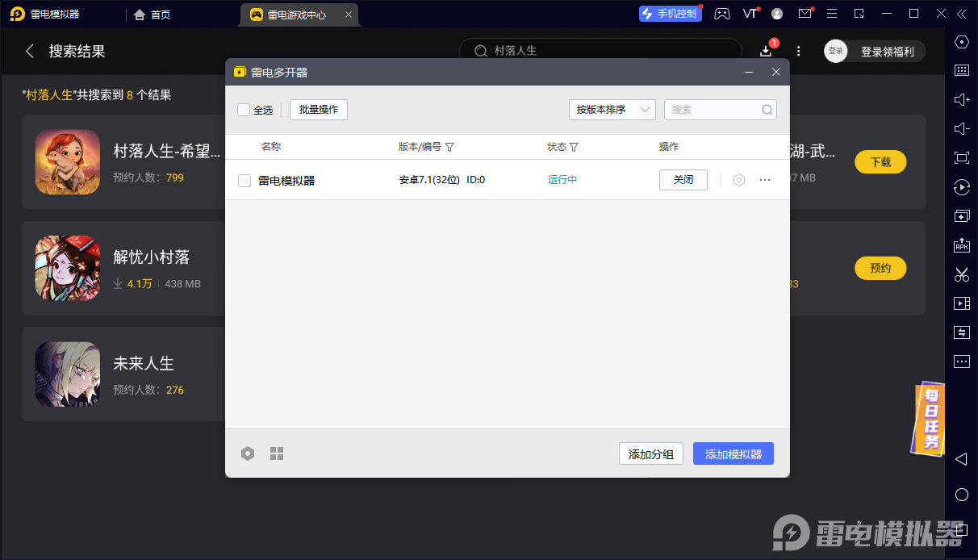This screenshot has width=978, height=560.
Task: Open the downloads icon with red badge
Action: (766, 51)
